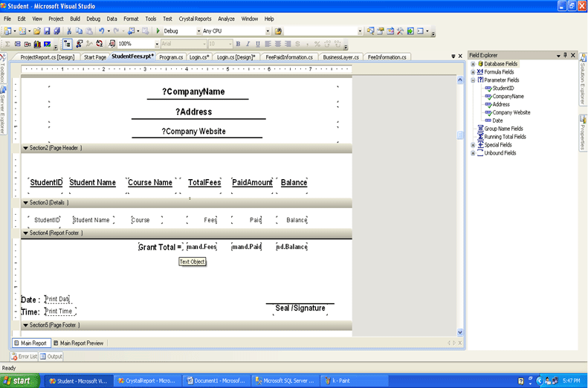Open the font size dropdown
Screen dimensions: 588x388
click(230, 45)
